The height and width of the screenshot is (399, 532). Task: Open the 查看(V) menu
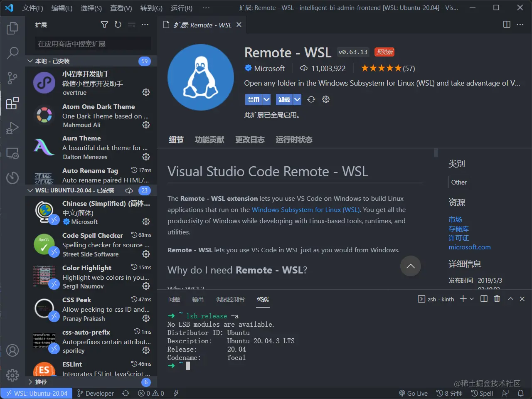(121, 8)
